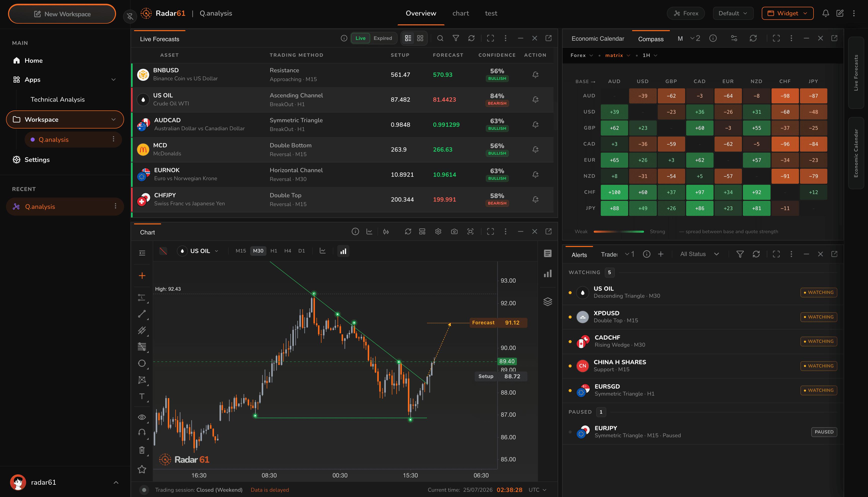868x497 pixels.
Task: Open the Overview tab
Action: pos(421,13)
